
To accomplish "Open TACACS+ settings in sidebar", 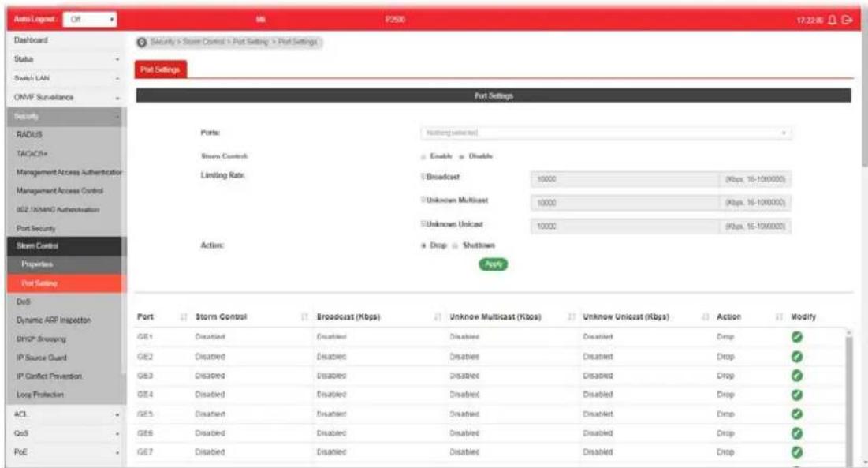I will [32, 153].
